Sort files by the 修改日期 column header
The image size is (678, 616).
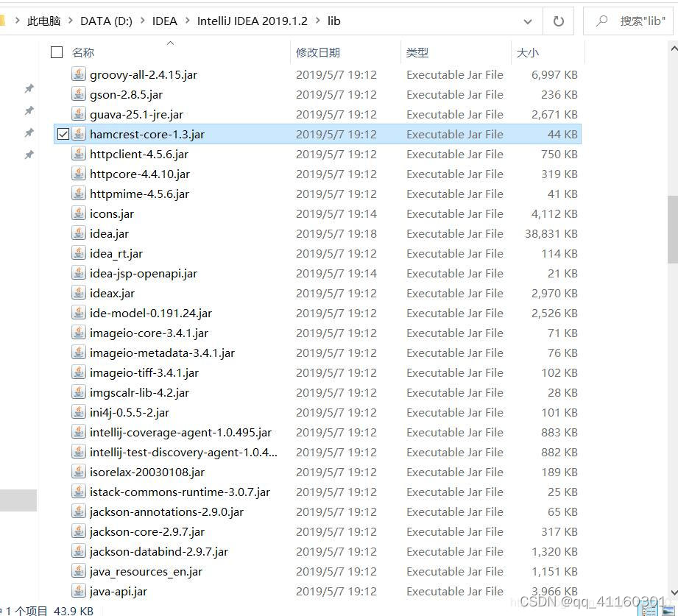(318, 52)
